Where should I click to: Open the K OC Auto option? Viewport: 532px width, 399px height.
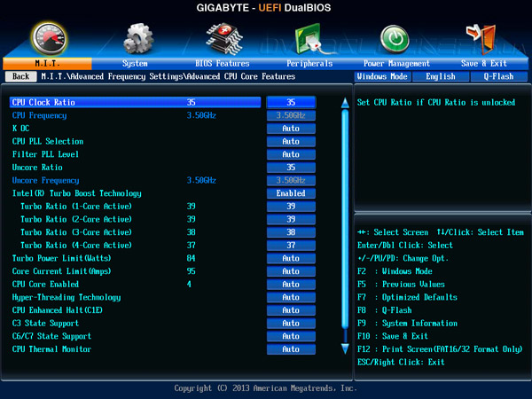point(291,129)
